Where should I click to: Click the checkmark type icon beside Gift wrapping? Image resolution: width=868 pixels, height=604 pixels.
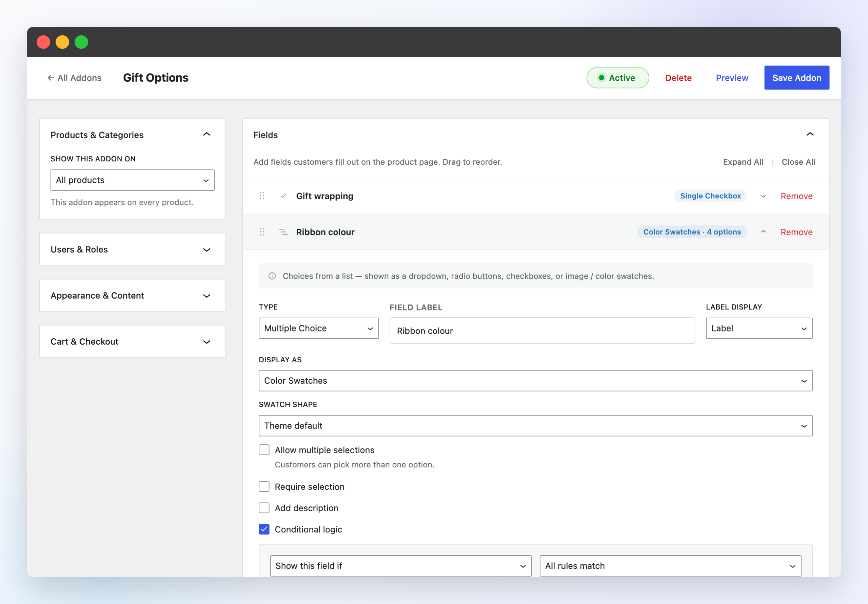click(283, 196)
